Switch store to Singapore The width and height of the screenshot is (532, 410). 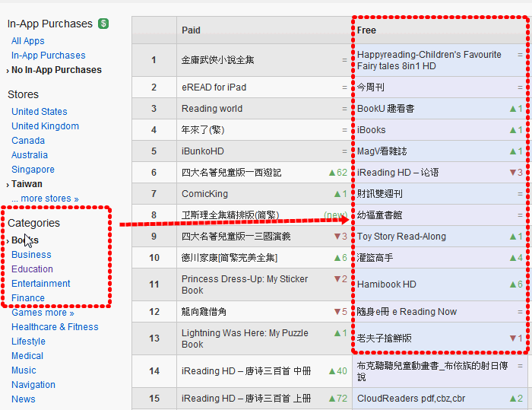click(x=33, y=170)
